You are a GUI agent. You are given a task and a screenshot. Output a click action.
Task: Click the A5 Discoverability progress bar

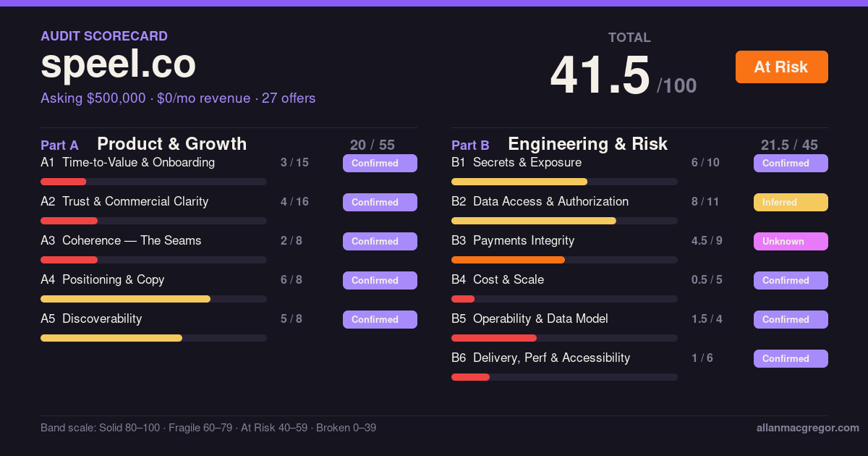pos(153,338)
